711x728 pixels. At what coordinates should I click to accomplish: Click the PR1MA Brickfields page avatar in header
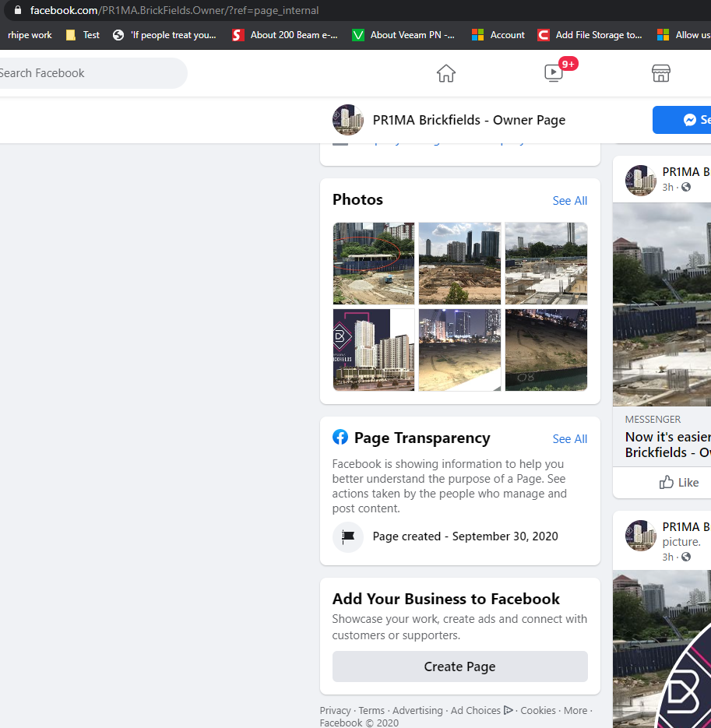(348, 120)
